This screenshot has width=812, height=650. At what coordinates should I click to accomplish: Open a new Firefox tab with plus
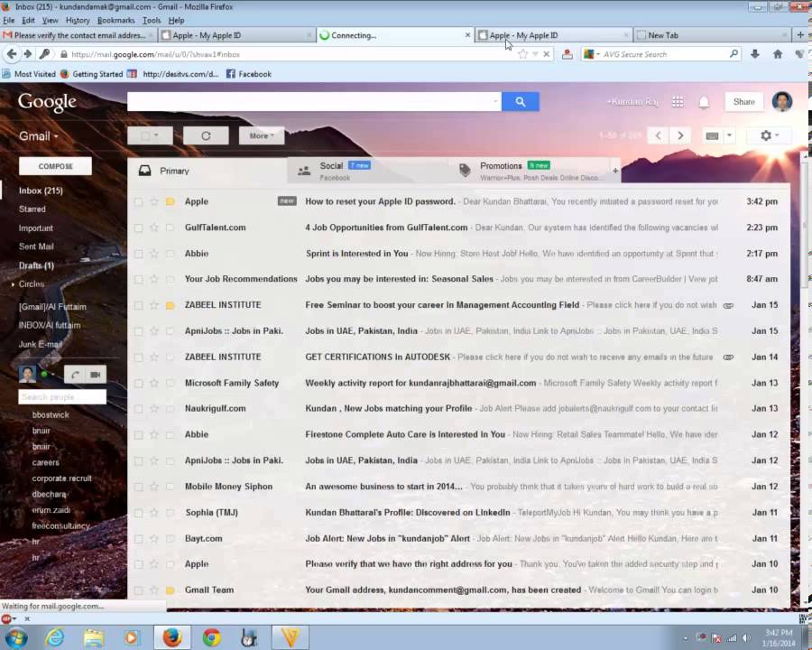800,34
